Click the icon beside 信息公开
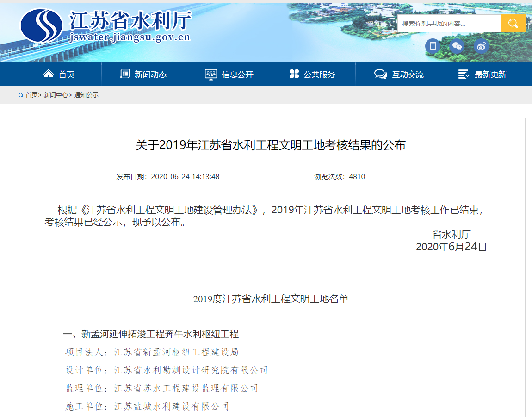Image resolution: width=532 pixels, height=417 pixels. (210, 75)
